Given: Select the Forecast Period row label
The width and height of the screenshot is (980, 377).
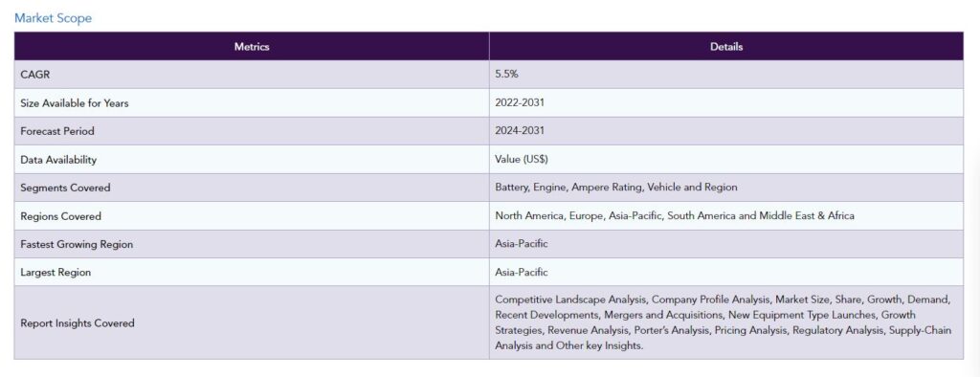Looking at the screenshot, I should click(57, 131).
